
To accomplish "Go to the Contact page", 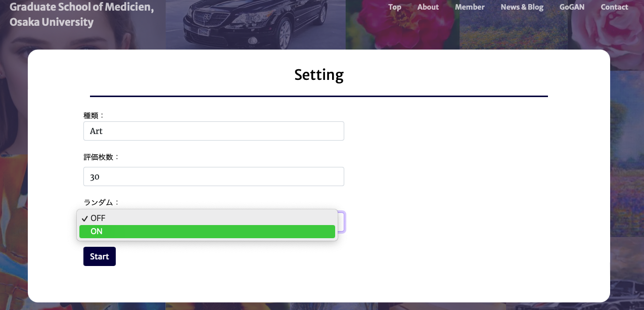I will tap(614, 7).
